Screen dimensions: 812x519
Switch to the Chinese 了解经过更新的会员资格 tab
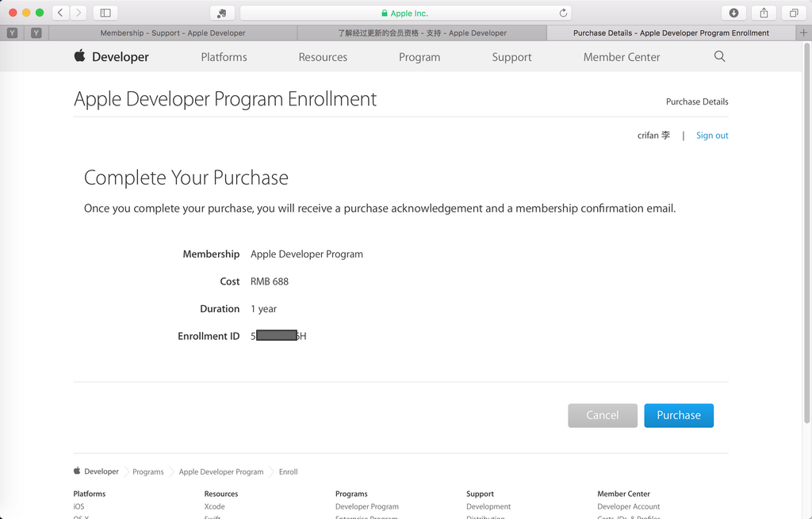pyautogui.click(x=422, y=32)
